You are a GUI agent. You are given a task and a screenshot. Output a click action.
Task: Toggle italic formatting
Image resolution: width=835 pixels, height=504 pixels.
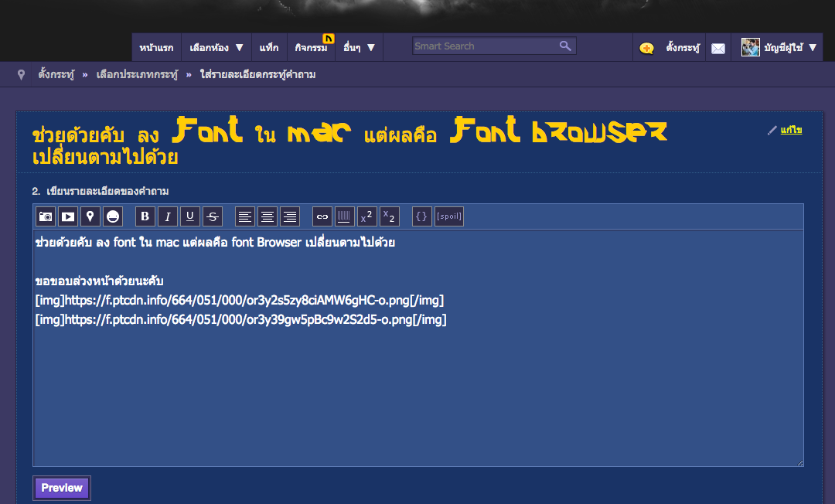pyautogui.click(x=167, y=216)
